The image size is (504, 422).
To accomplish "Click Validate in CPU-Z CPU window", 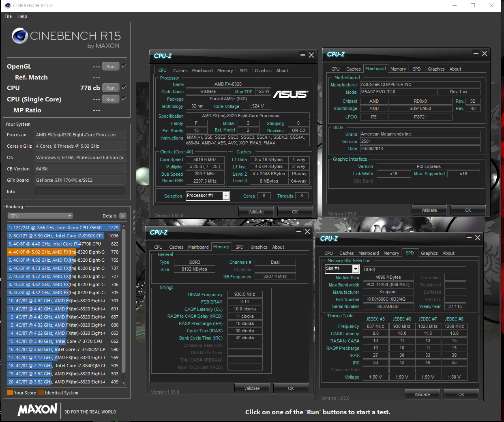I will pyautogui.click(x=256, y=212).
